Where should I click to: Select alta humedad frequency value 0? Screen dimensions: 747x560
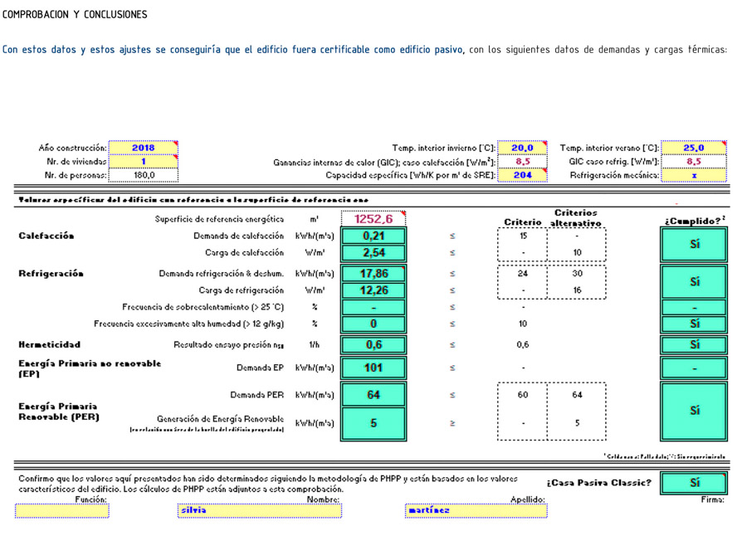pos(373,324)
